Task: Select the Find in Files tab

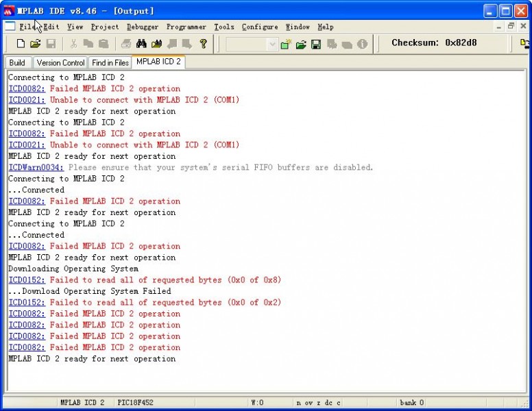Action: 110,62
